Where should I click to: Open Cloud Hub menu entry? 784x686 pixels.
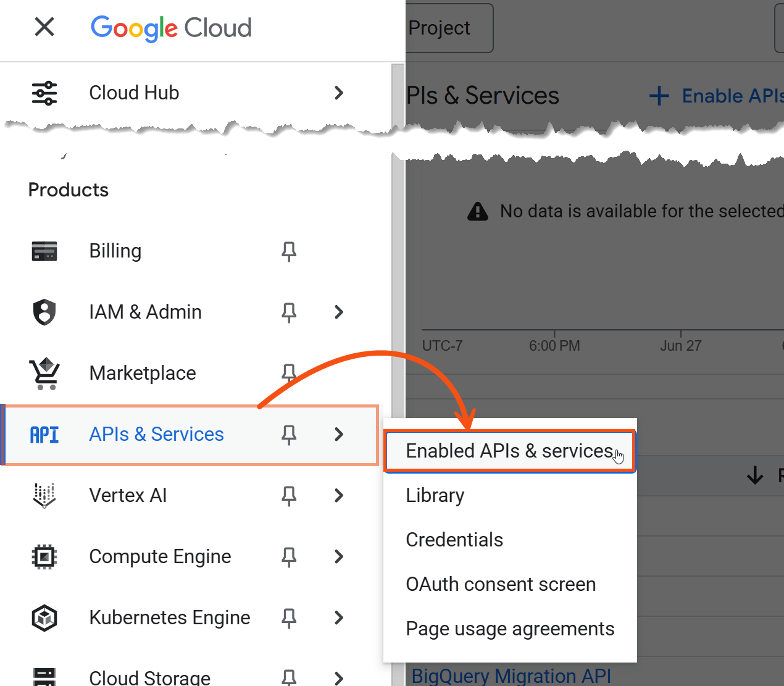point(134,93)
